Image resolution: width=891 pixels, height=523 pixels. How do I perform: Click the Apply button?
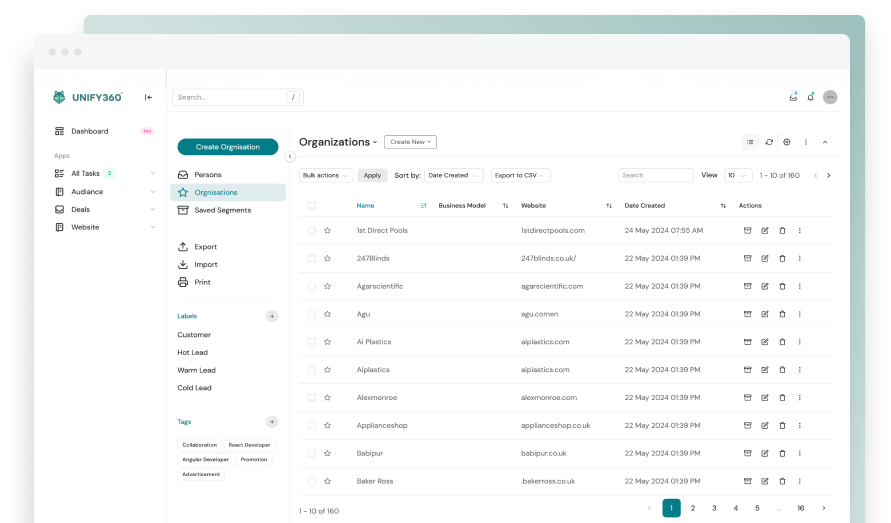[x=372, y=176]
